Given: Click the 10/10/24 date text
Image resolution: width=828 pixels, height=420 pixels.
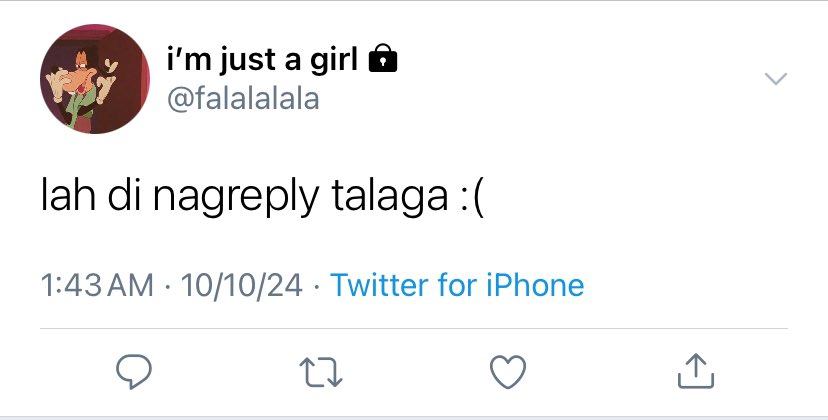Looking at the screenshot, I should (241, 285).
